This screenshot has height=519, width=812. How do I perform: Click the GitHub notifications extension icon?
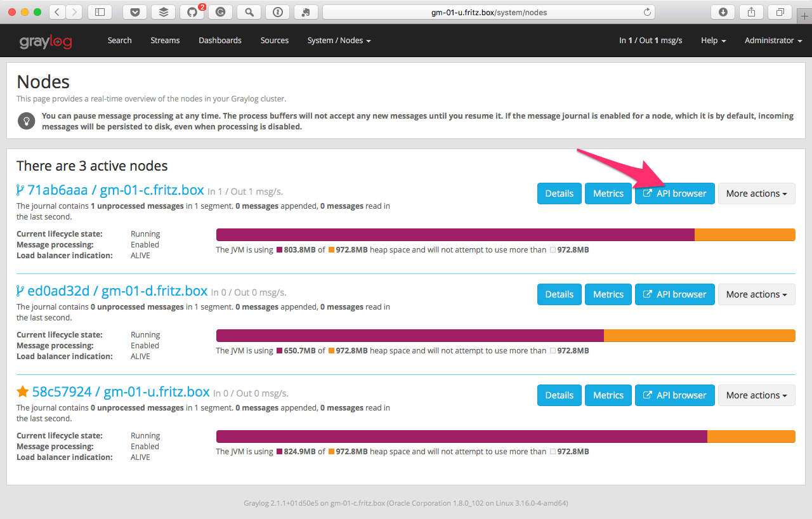pyautogui.click(x=192, y=12)
